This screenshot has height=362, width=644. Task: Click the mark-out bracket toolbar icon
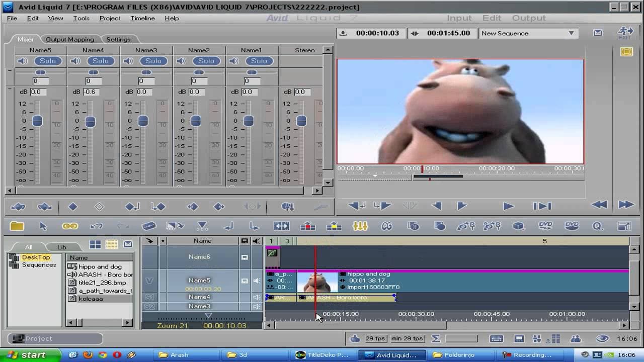pyautogui.click(x=254, y=226)
